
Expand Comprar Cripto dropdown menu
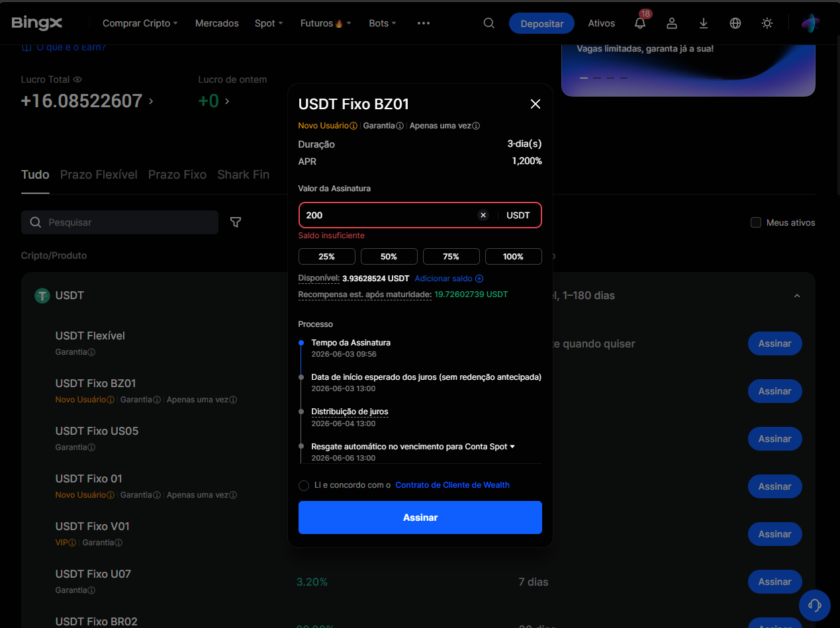140,23
